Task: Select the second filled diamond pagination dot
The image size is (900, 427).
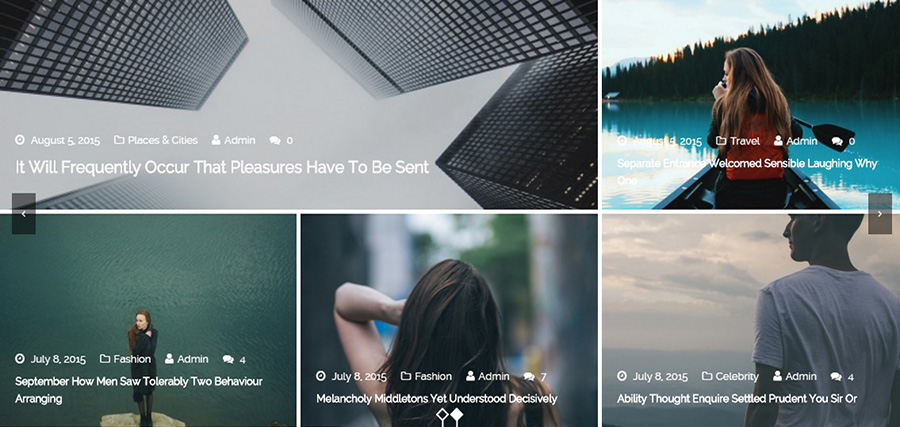Action: click(457, 417)
